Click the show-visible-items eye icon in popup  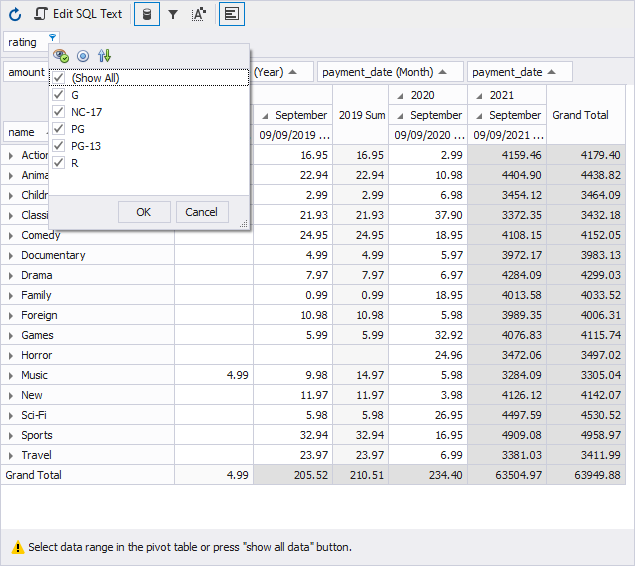(x=61, y=56)
